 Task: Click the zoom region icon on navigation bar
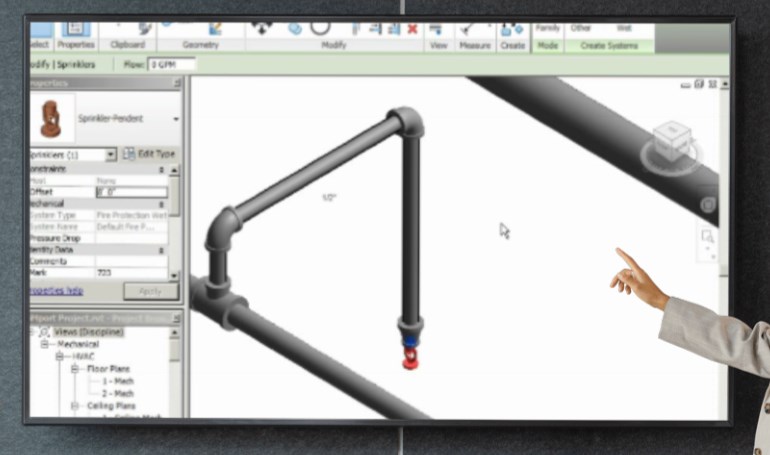click(x=707, y=236)
